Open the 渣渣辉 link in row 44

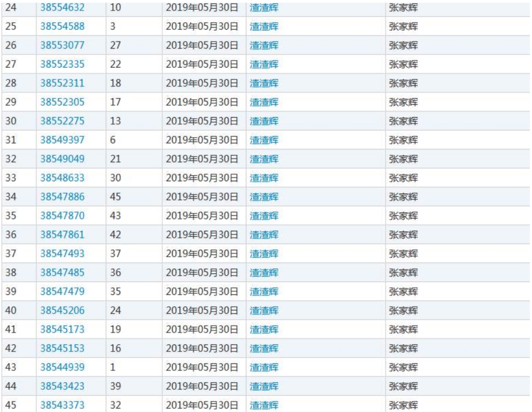tap(264, 386)
